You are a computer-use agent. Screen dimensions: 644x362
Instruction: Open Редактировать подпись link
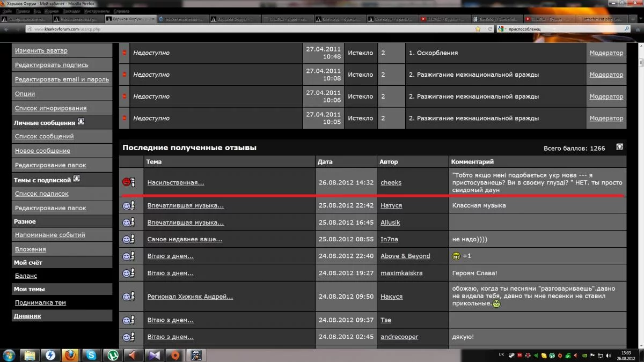tap(52, 65)
